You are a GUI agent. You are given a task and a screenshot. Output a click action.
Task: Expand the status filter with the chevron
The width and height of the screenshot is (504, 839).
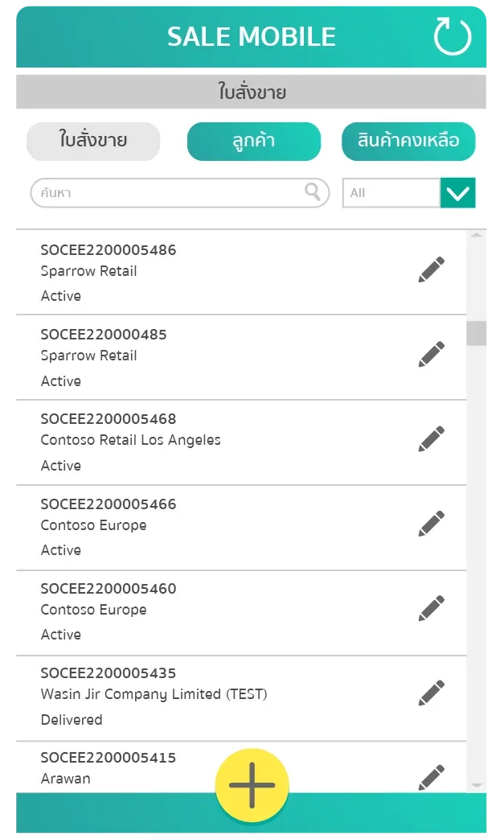457,192
